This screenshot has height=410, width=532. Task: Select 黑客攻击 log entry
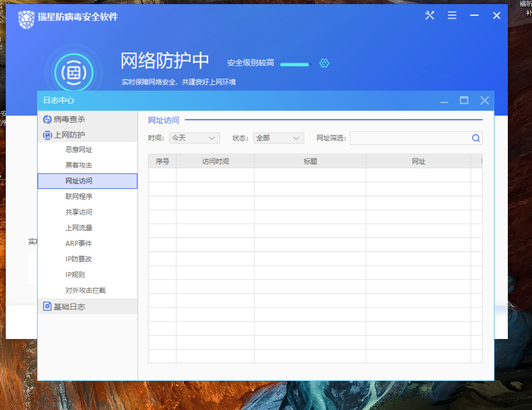point(79,165)
